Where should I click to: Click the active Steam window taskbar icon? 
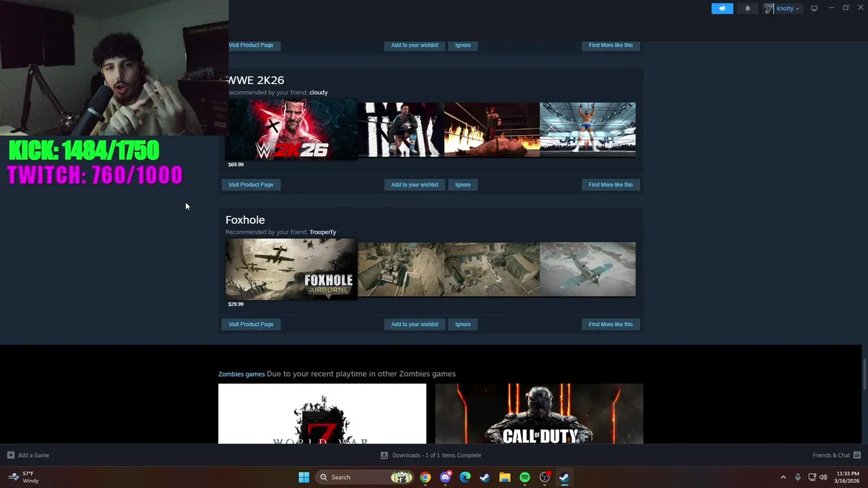(564, 477)
